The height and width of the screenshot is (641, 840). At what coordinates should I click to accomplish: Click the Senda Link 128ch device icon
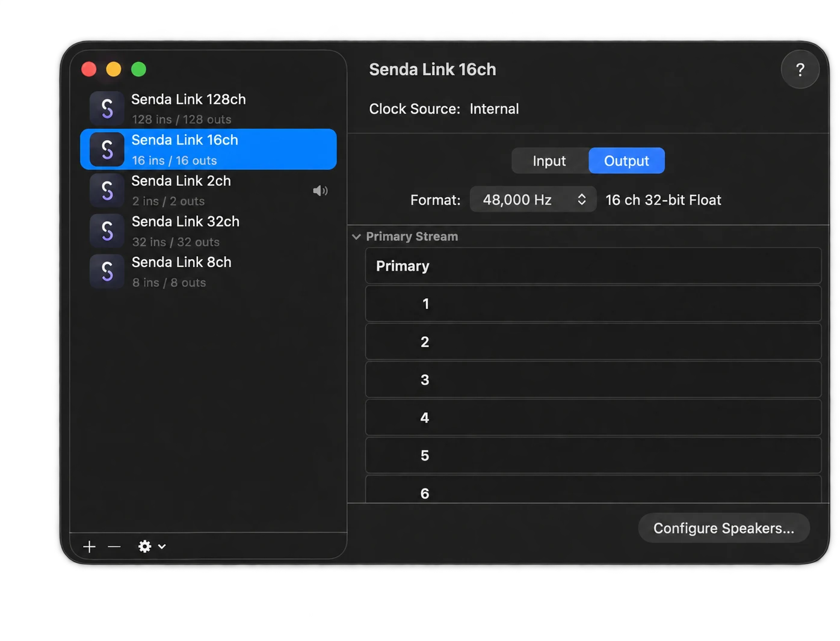[x=107, y=108]
